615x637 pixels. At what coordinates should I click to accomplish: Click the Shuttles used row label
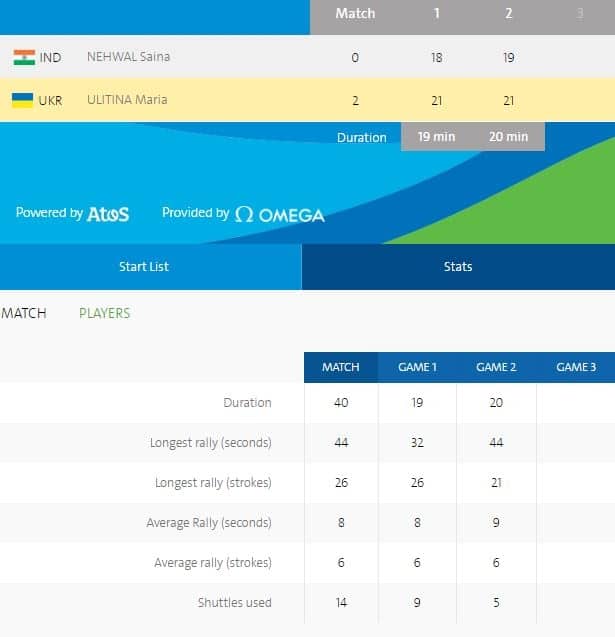(x=234, y=603)
